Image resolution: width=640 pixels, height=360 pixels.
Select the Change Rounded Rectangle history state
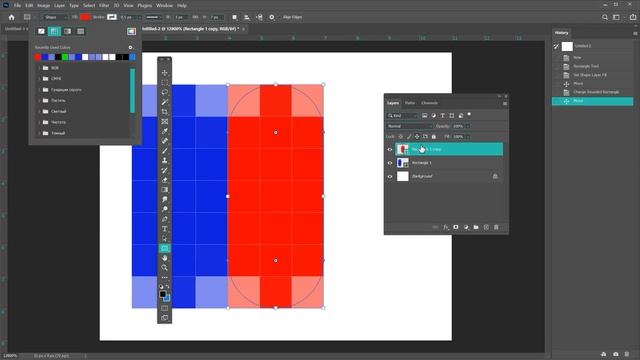pos(595,92)
